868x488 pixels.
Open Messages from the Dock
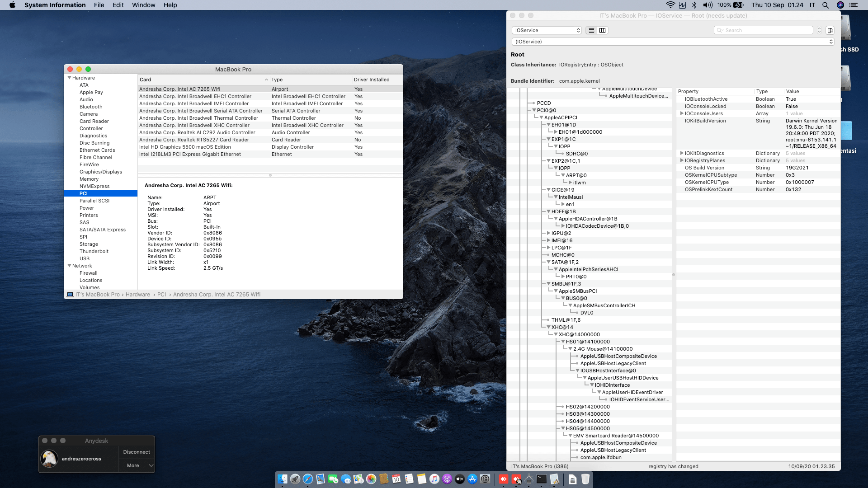pos(346,479)
